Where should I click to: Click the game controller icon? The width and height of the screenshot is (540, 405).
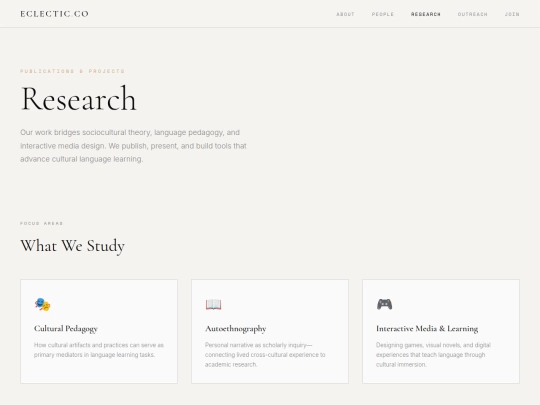tap(384, 304)
